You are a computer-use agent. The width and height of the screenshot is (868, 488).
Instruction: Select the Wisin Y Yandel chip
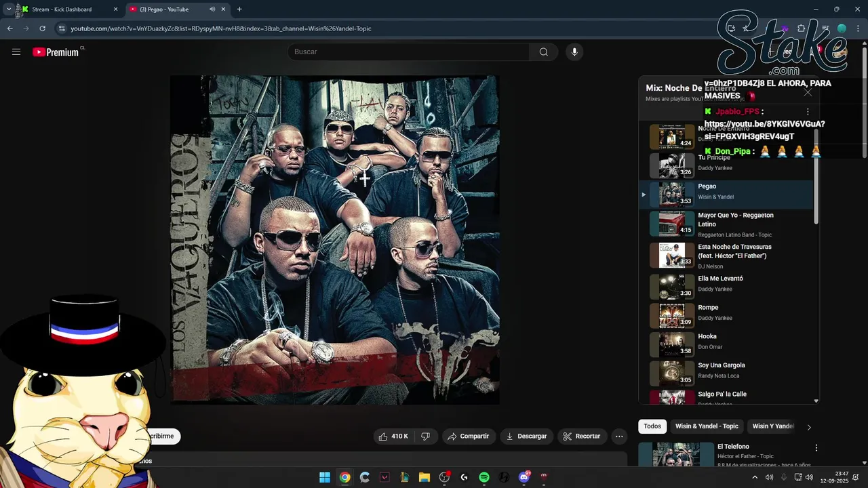(773, 426)
